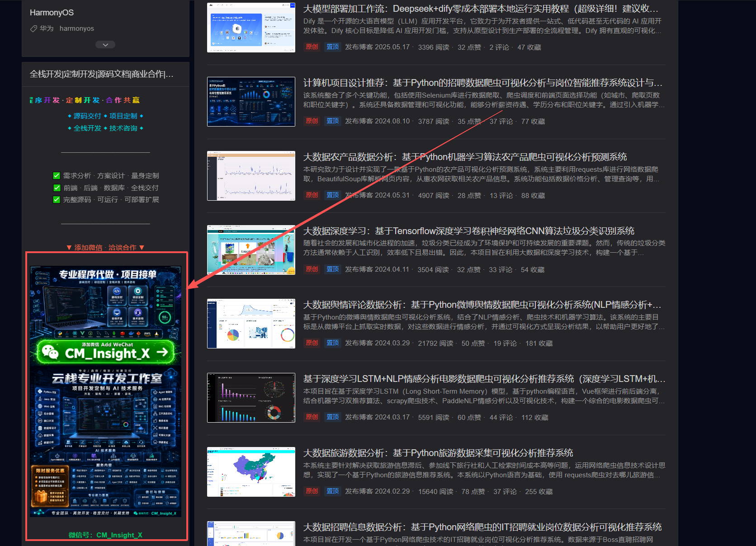Click 原创 tag on the 农产品 article
Viewport: 756px width, 546px height.
point(312,195)
